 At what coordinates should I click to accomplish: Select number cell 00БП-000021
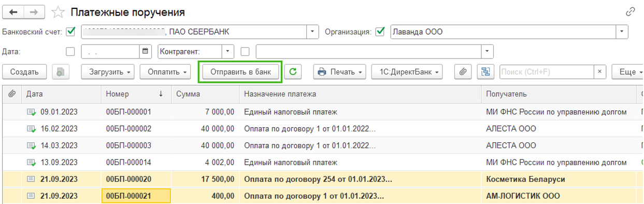coord(136,196)
